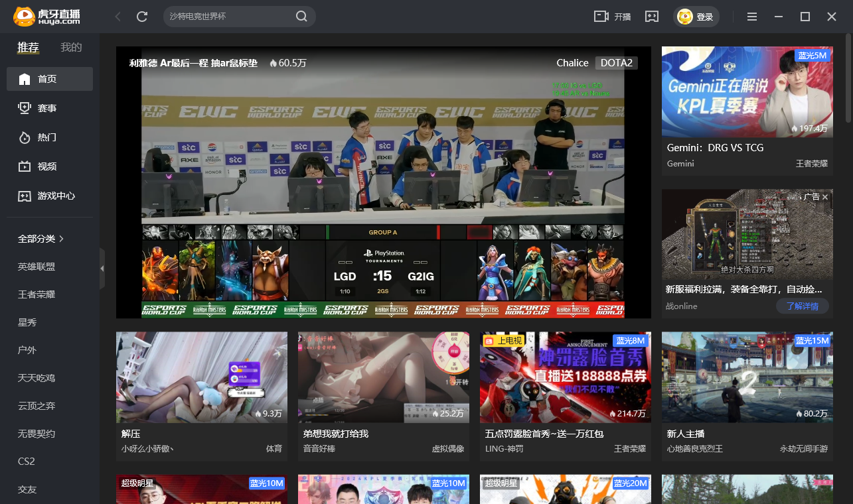This screenshot has height=504, width=853.
Task: Click the title Gemini：DRG VS TCG
Action: click(715, 148)
